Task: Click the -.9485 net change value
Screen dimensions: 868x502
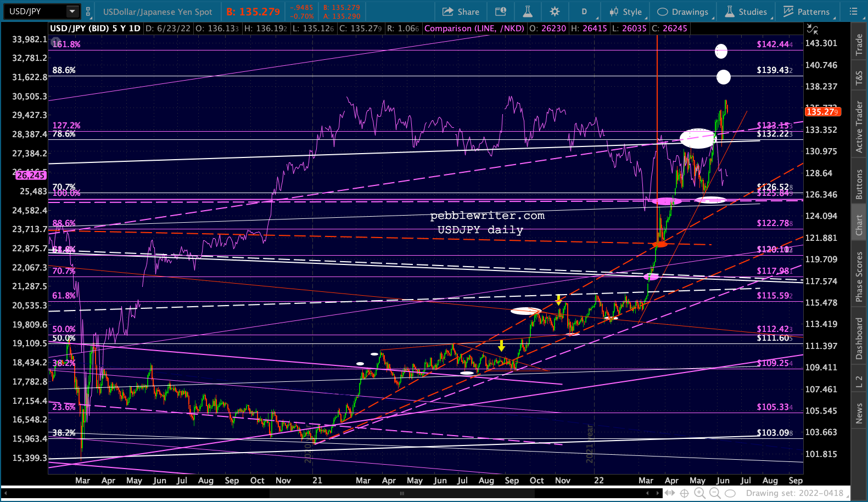Action: click(x=301, y=8)
